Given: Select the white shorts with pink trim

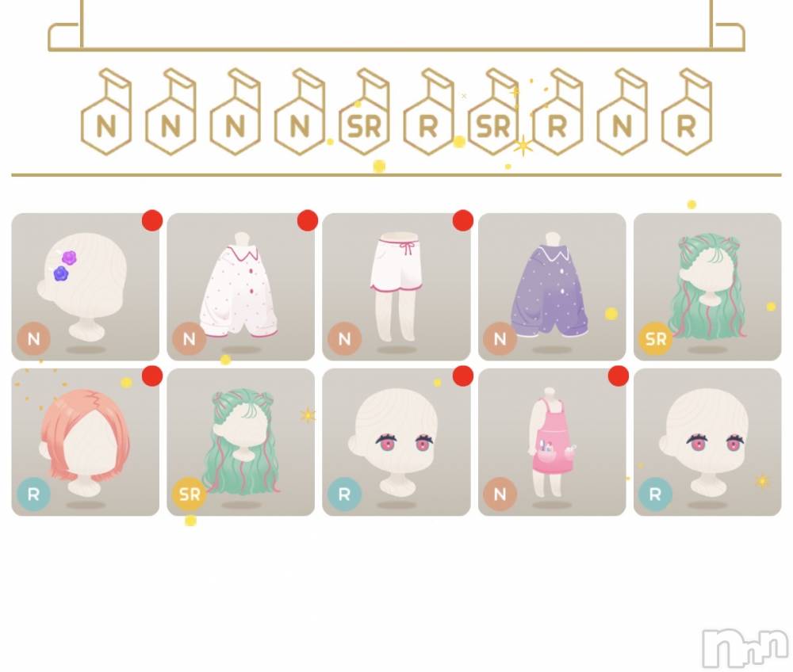Looking at the screenshot, I should click(396, 287).
